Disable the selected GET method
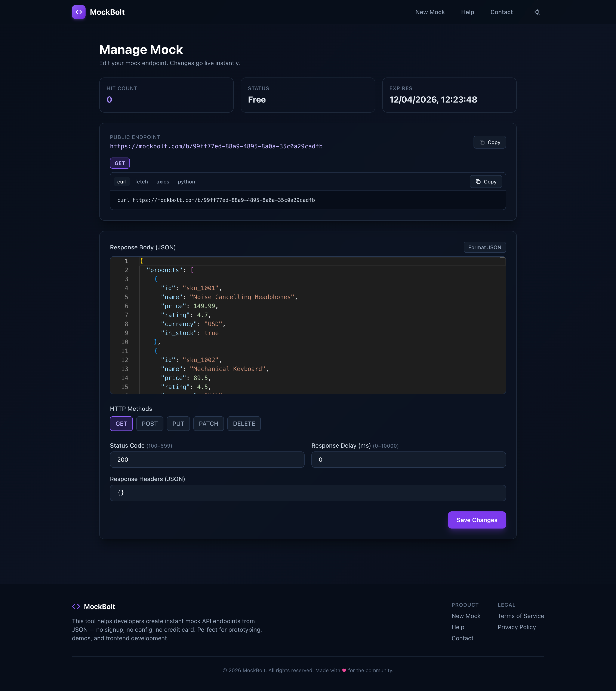The width and height of the screenshot is (616, 691). click(121, 424)
